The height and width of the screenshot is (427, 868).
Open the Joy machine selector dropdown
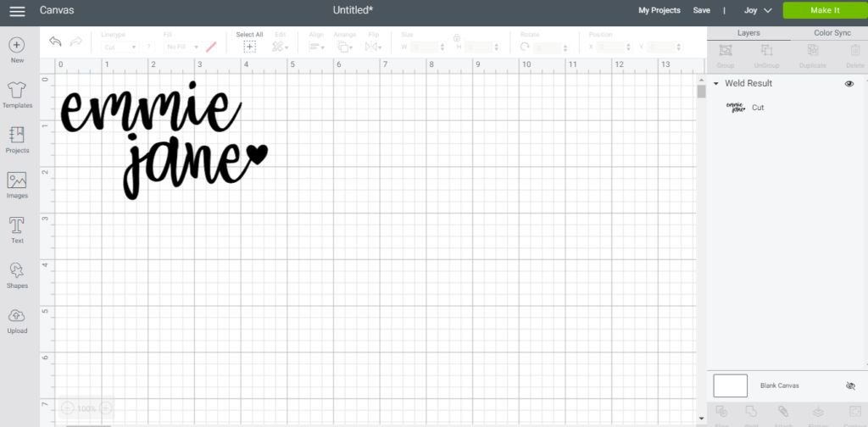(x=758, y=10)
